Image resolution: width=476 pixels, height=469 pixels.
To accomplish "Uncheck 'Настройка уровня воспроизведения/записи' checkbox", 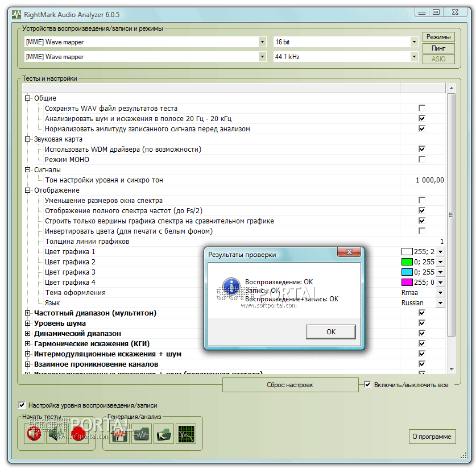I will 22,405.
